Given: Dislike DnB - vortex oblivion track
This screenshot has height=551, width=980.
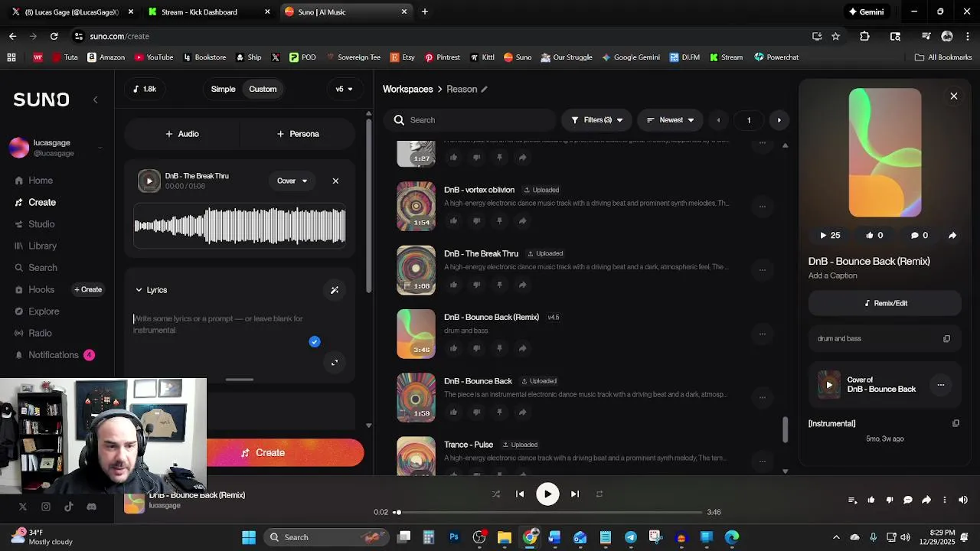Looking at the screenshot, I should point(476,220).
